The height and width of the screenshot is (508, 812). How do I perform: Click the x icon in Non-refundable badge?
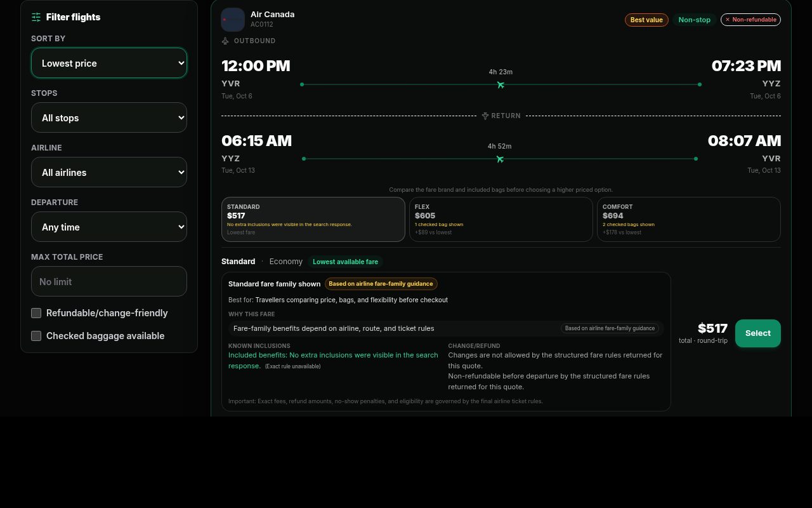click(x=728, y=20)
